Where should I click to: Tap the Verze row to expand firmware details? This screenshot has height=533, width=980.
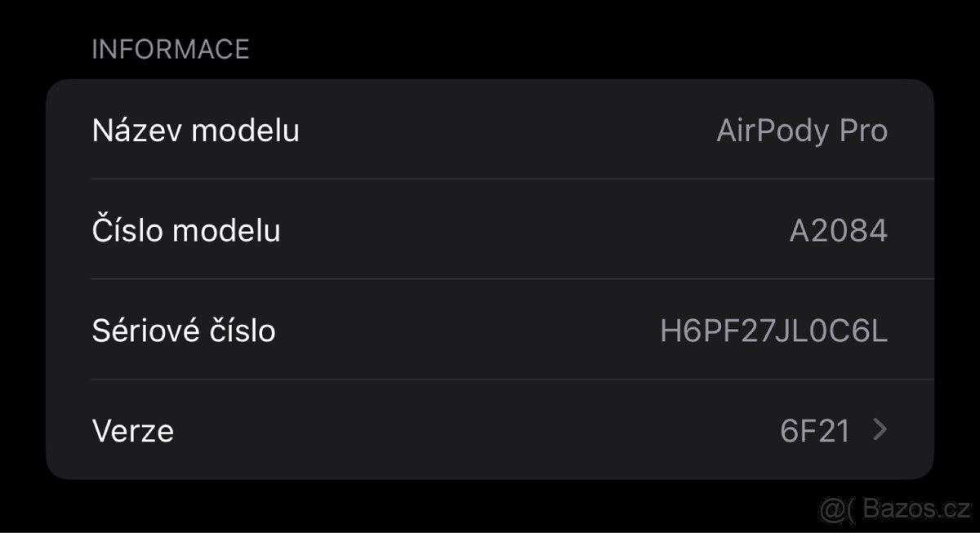coord(490,430)
